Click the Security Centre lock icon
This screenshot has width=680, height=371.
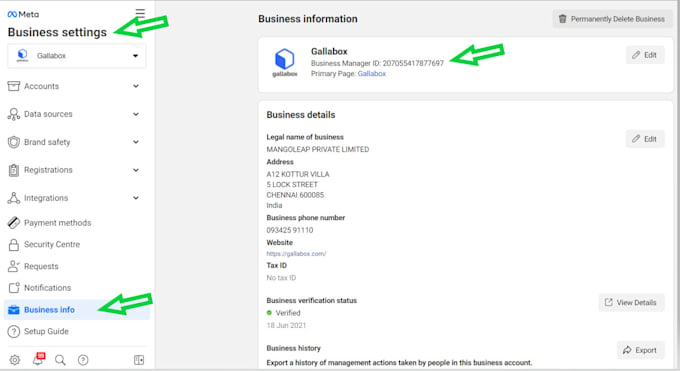point(13,244)
